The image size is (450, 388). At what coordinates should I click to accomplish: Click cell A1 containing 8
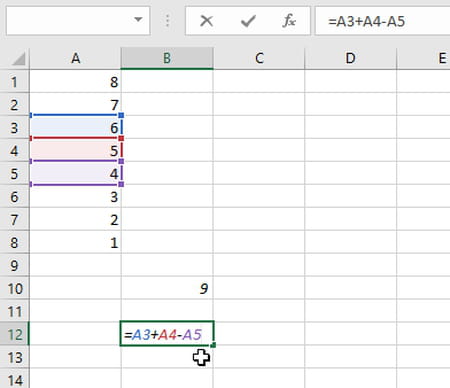click(75, 82)
